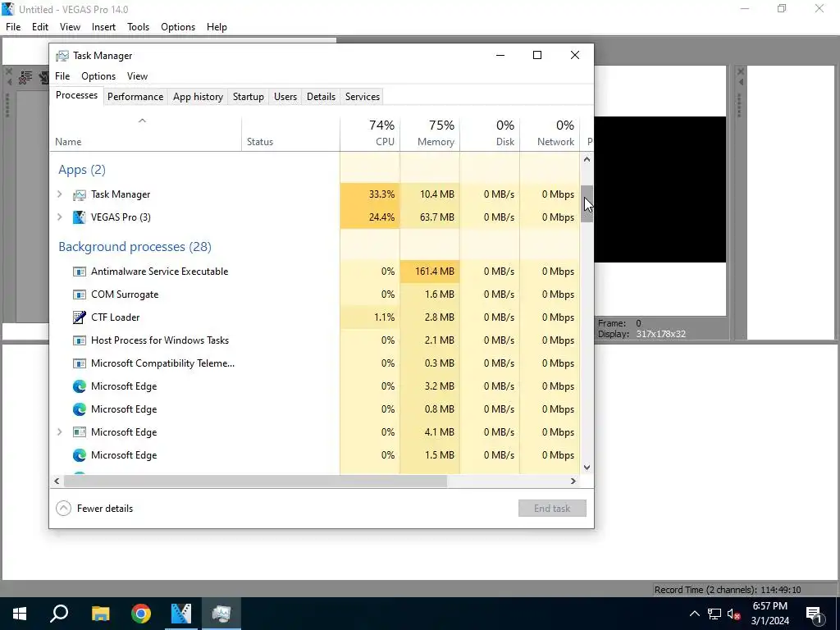
Task: Select the Antimalware Service Executable row icon
Action: tap(80, 272)
